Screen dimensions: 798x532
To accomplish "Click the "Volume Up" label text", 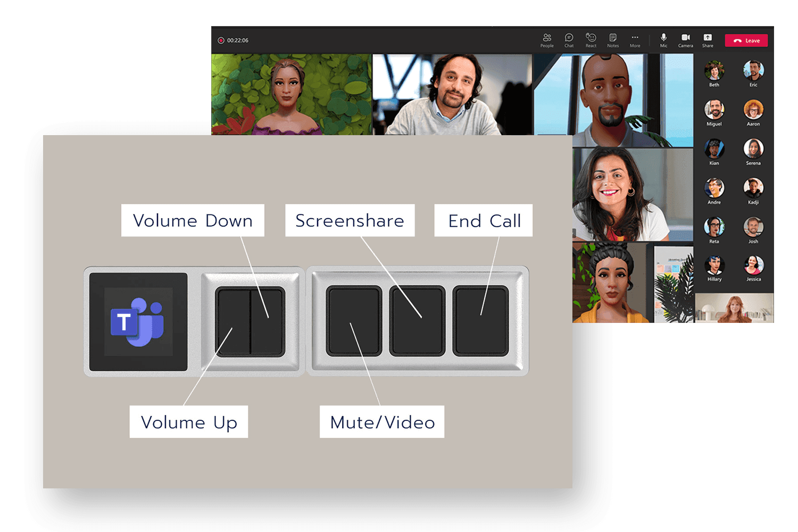I will (x=189, y=422).
